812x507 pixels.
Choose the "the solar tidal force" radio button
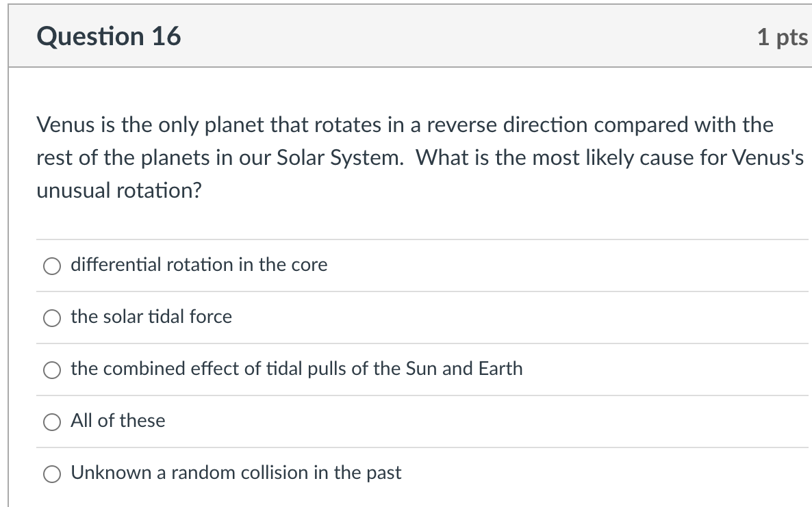(53, 317)
